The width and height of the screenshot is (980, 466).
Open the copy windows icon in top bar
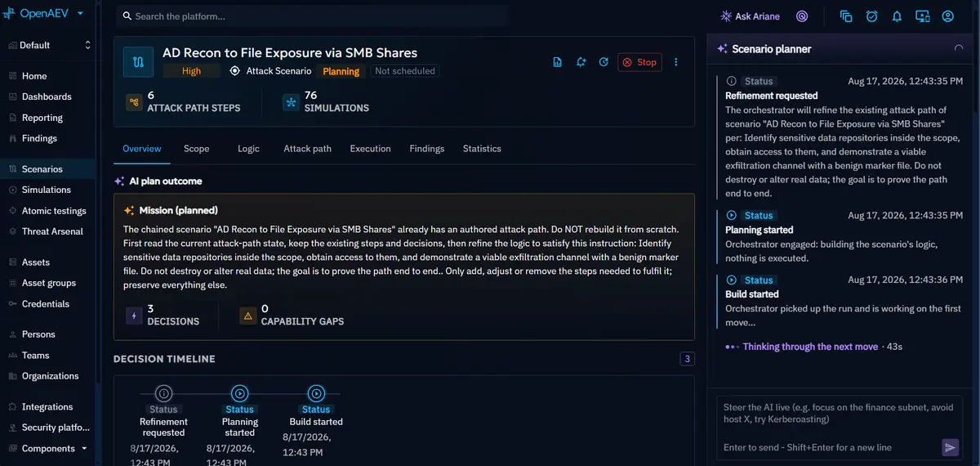(846, 16)
